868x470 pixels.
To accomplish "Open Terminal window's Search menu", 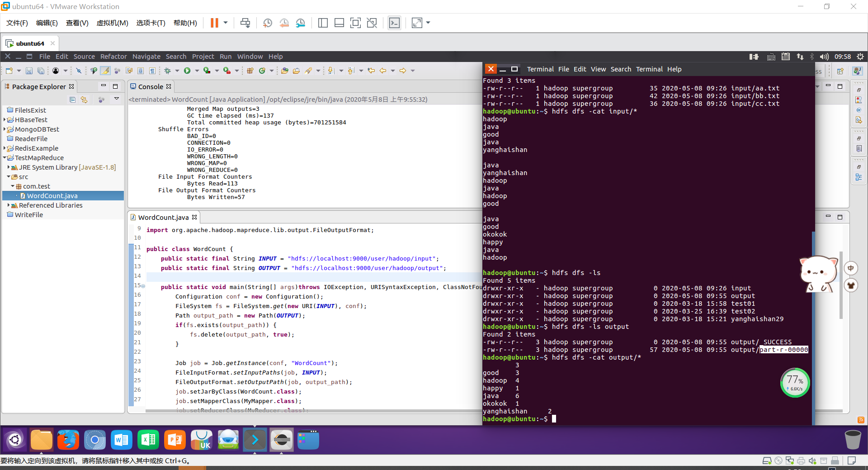I will click(621, 69).
